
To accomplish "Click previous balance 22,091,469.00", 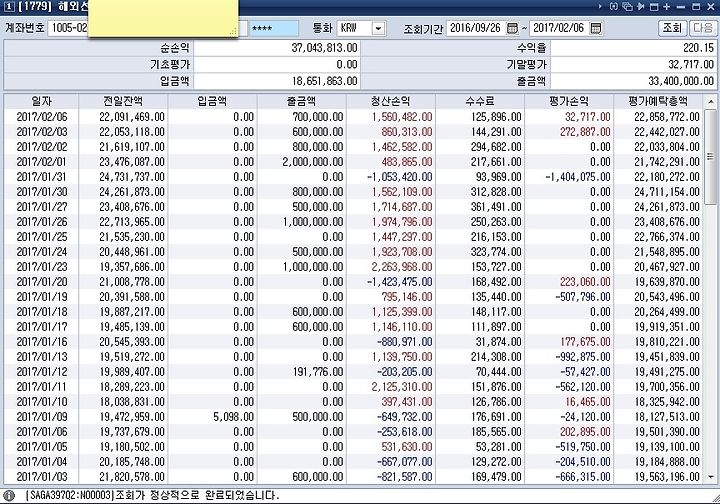I will pyautogui.click(x=132, y=117).
